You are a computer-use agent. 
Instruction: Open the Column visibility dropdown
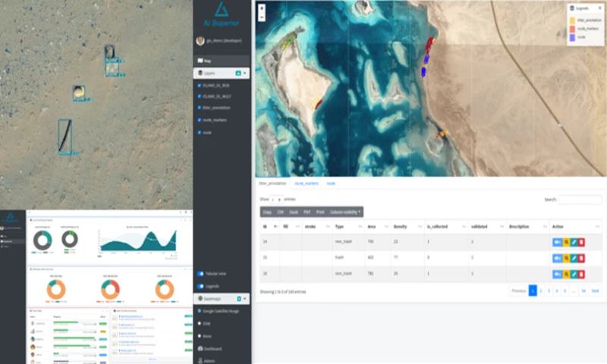pyautogui.click(x=346, y=212)
